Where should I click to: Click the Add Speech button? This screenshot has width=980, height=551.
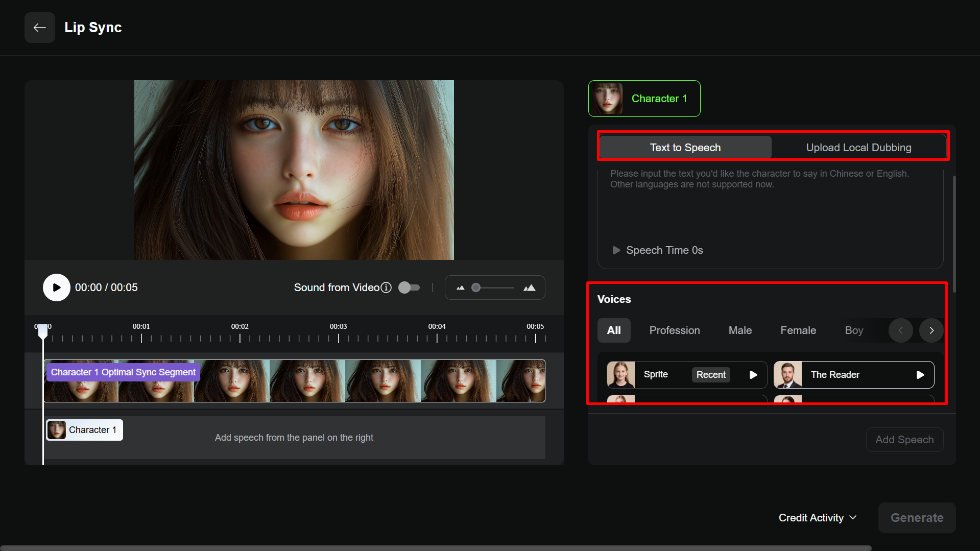pos(904,439)
